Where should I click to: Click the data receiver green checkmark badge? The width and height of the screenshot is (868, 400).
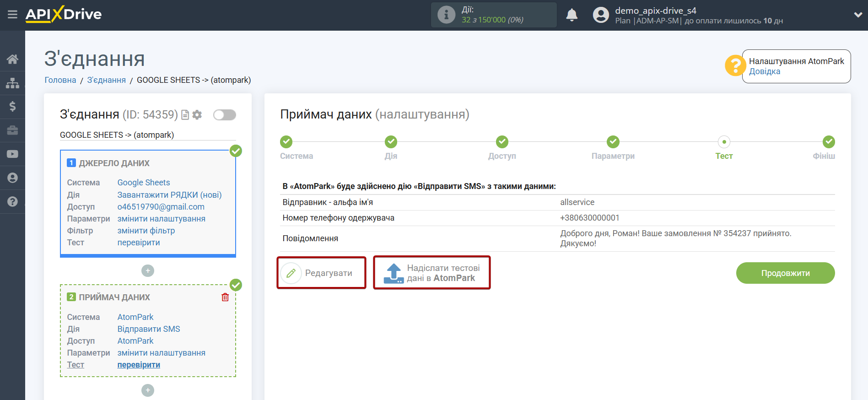coord(236,285)
